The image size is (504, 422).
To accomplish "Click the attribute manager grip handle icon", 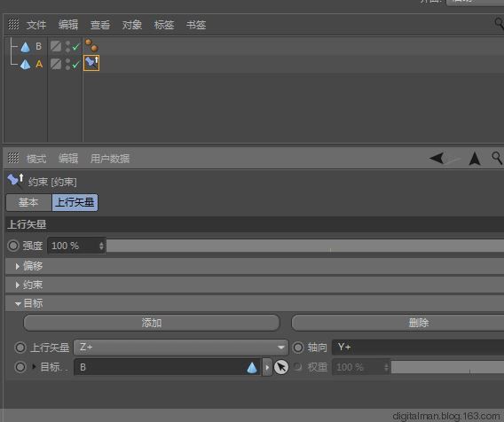I will click(x=13, y=158).
